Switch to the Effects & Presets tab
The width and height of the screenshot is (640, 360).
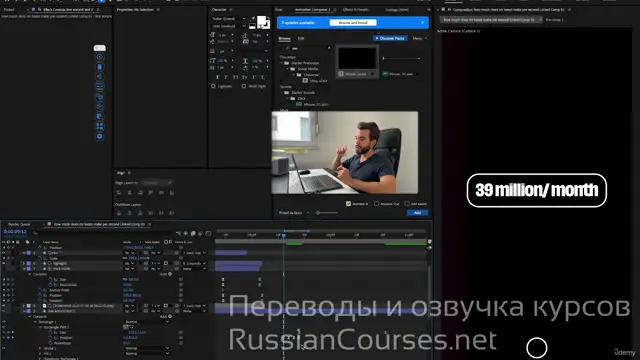click(355, 9)
